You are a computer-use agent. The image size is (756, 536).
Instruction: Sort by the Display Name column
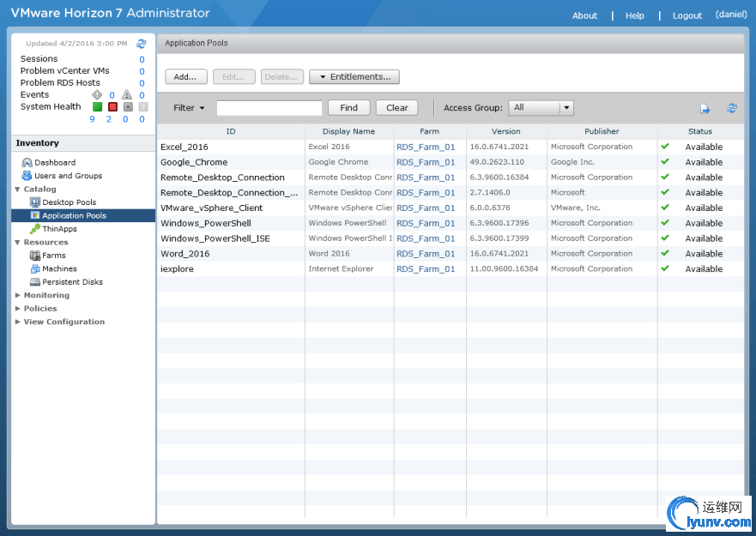pyautogui.click(x=349, y=131)
